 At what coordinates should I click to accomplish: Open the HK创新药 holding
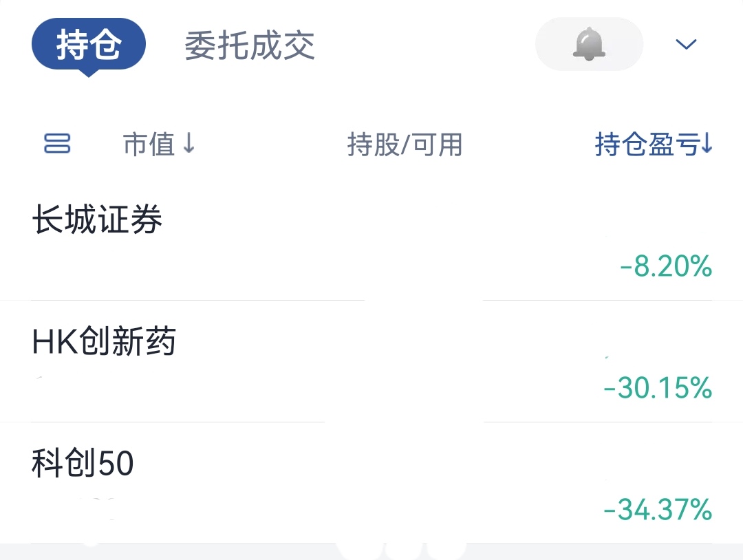tap(104, 342)
